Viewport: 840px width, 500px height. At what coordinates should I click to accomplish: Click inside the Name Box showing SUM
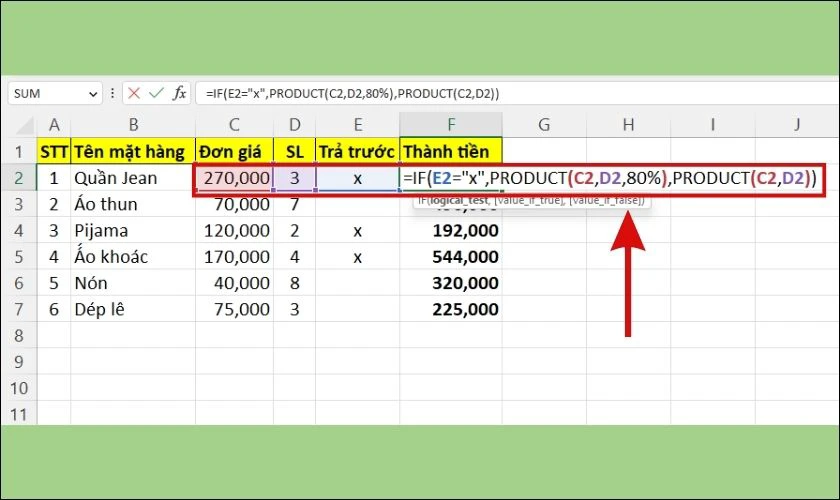click(x=48, y=94)
